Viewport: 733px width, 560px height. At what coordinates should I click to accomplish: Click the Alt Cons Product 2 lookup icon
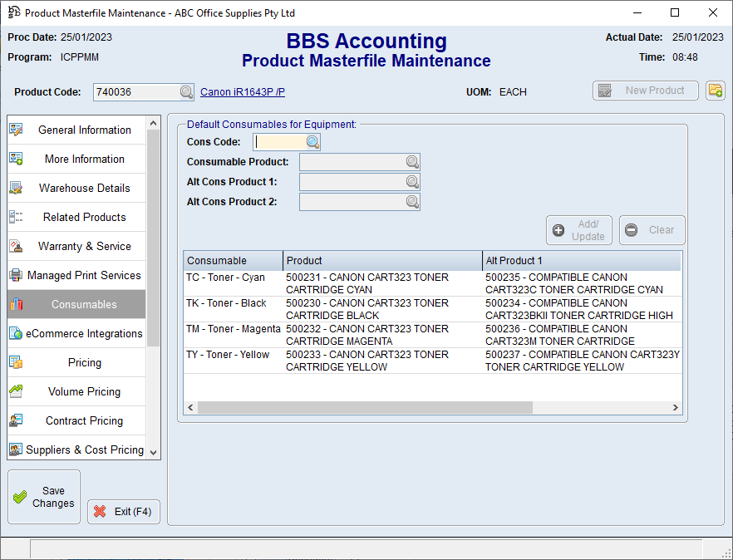(x=412, y=202)
